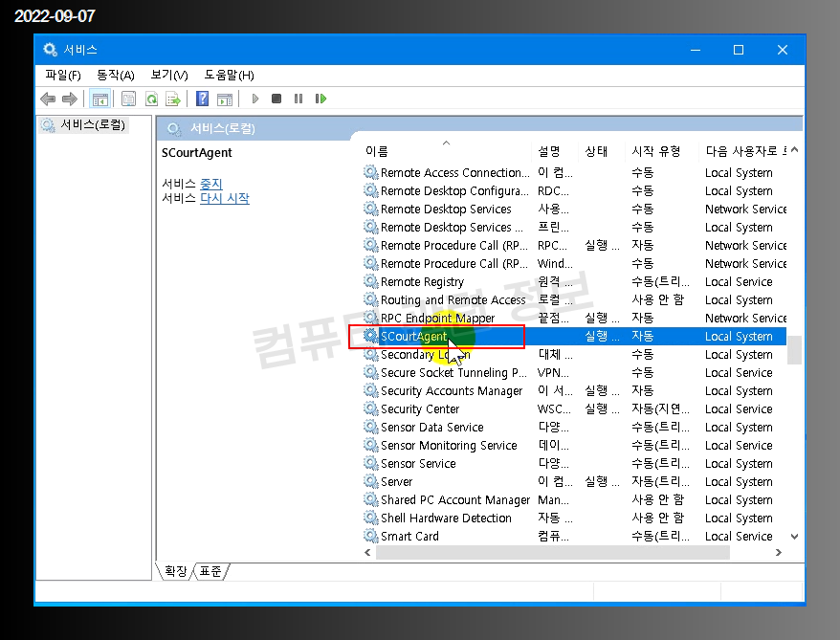Open the 파일(F) menu

click(63, 75)
